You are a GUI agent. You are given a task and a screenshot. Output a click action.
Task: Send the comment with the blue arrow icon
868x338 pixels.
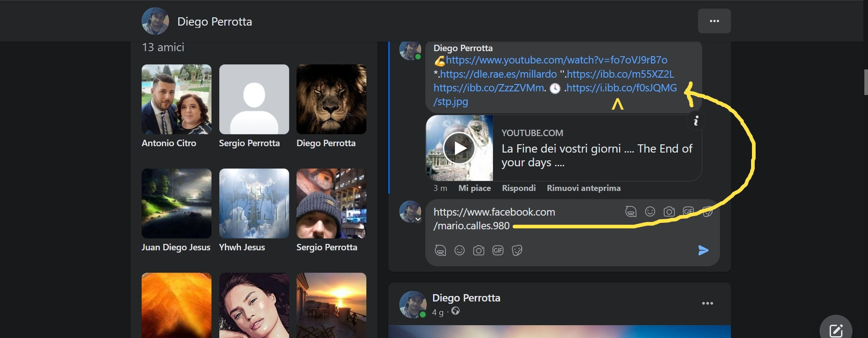pos(703,250)
